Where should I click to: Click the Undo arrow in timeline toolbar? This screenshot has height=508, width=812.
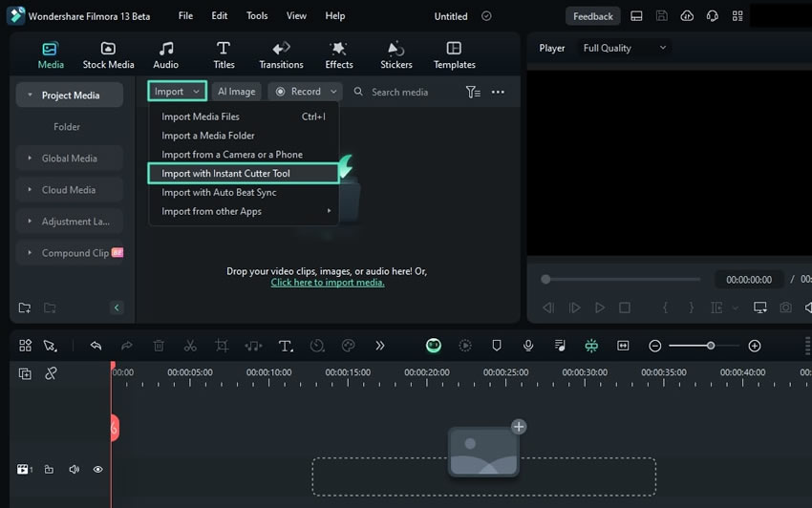pyautogui.click(x=96, y=346)
